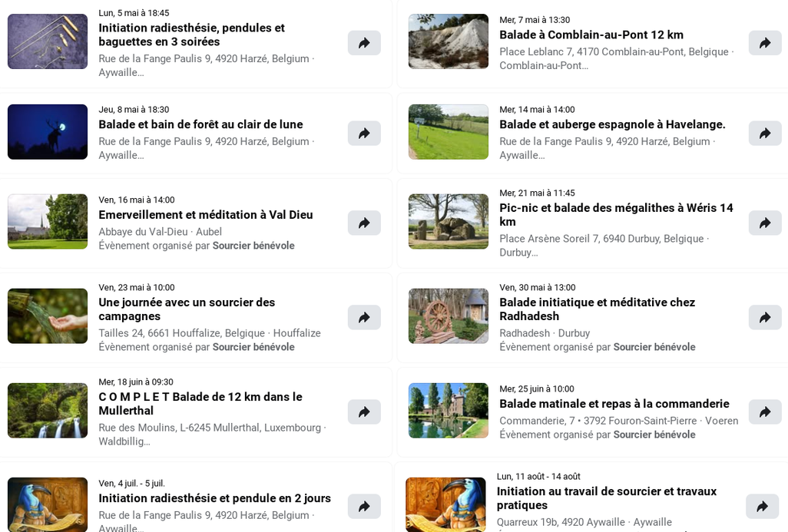
Task: Share the Balade et auberge espagnole à Havelange event
Action: (x=765, y=133)
